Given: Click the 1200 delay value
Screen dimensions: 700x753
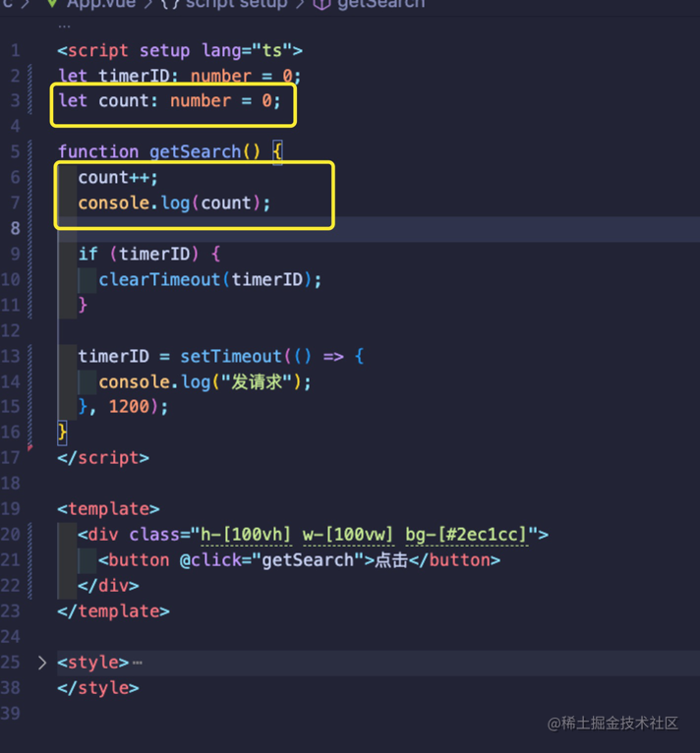Looking at the screenshot, I should click(129, 407).
